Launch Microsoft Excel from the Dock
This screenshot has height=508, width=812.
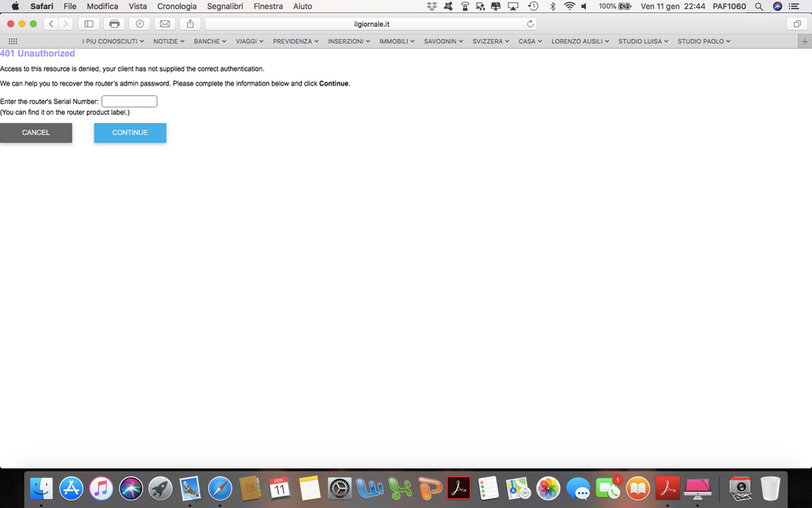pos(399,488)
